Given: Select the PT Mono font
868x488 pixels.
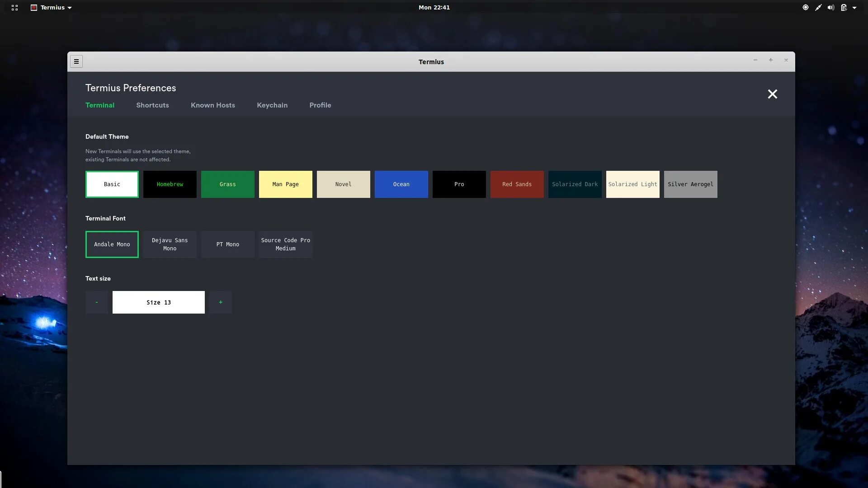Looking at the screenshot, I should (228, 244).
